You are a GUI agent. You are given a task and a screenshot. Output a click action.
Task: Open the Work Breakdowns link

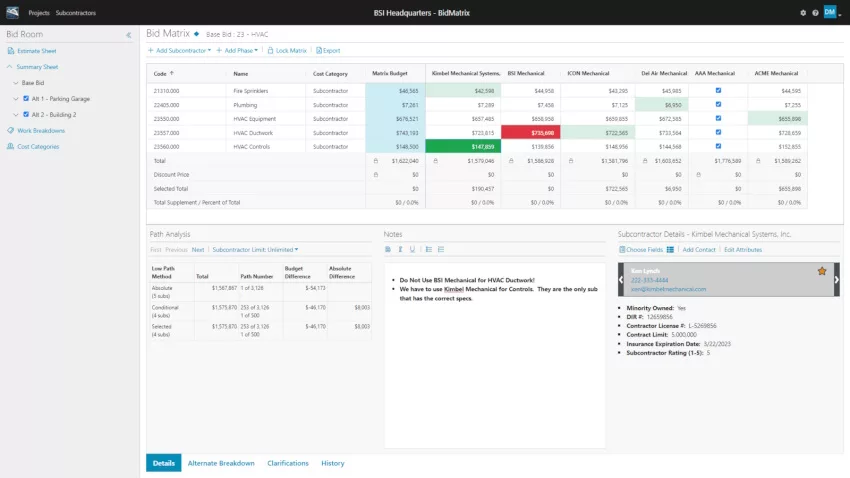click(41, 131)
